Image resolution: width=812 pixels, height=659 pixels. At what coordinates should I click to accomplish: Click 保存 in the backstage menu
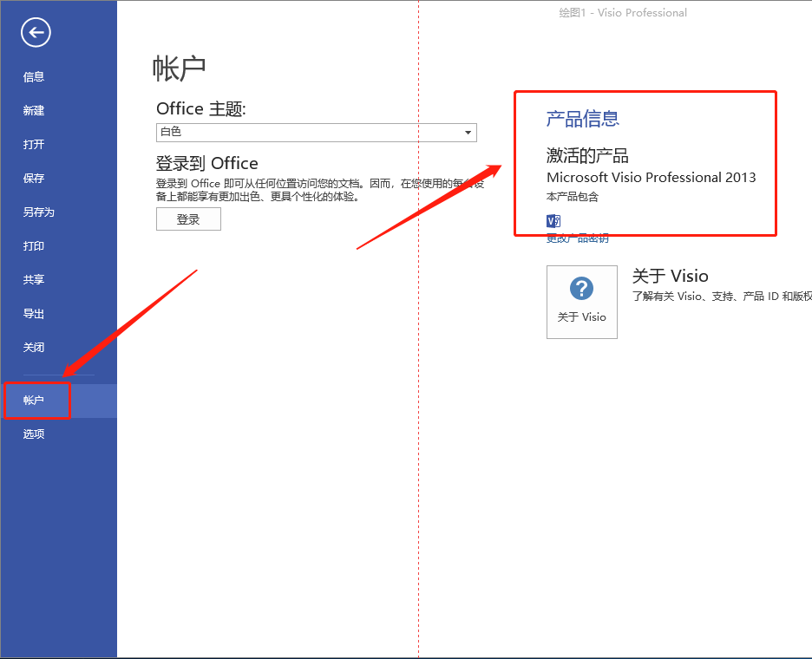point(34,179)
